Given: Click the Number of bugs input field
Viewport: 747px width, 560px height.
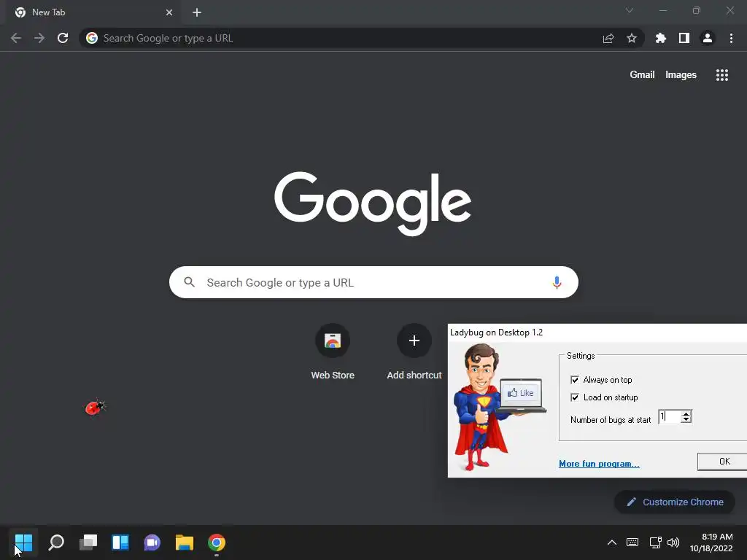Looking at the screenshot, I should [670, 416].
